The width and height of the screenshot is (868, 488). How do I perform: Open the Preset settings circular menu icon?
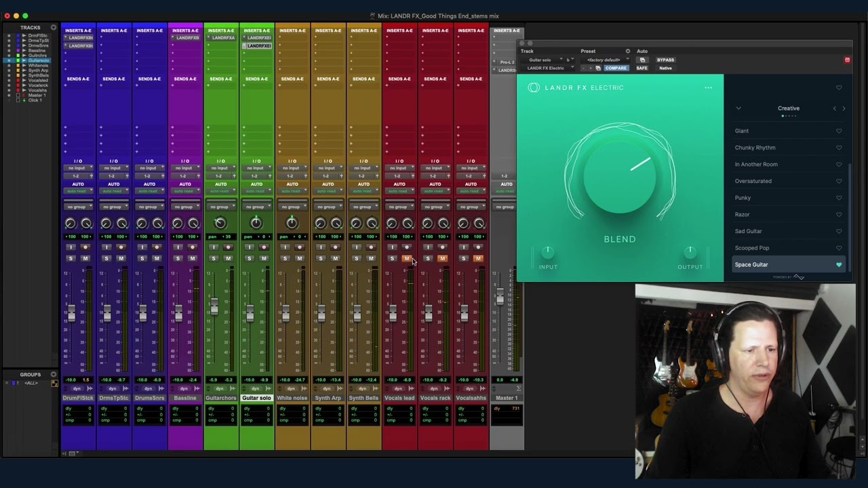(627, 51)
